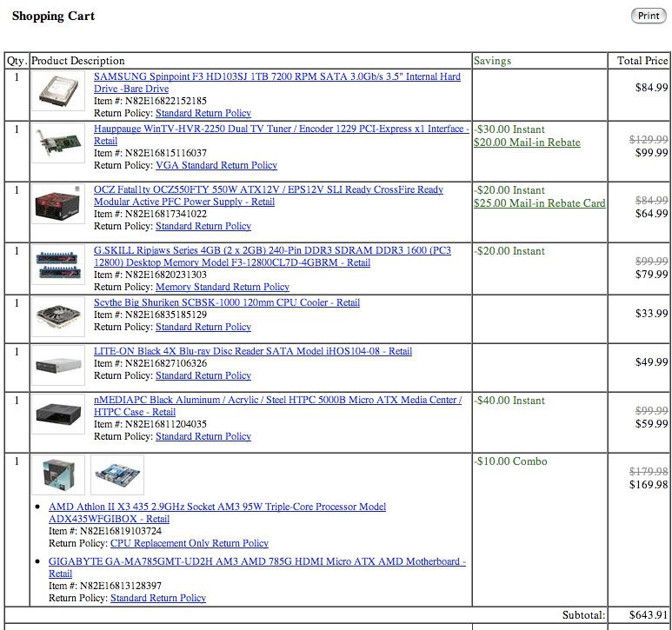
Task: Select item number N82E16815116037 text
Action: (x=166, y=153)
